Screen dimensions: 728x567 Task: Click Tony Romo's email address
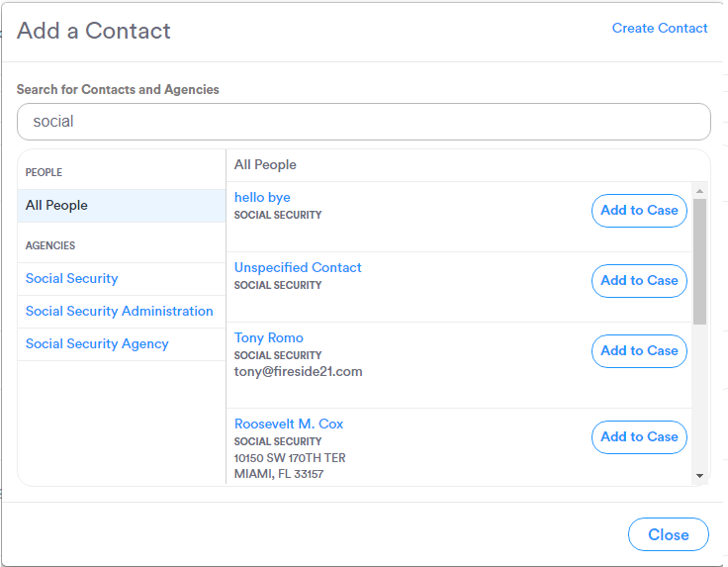point(299,372)
